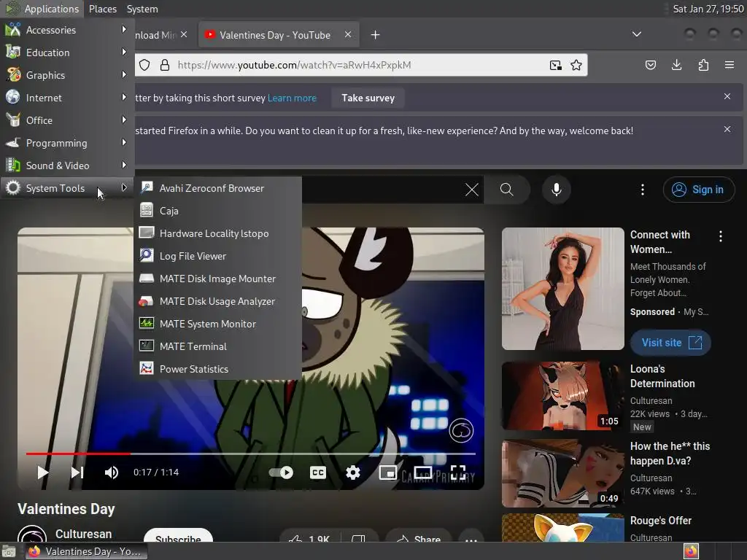Play the YouTube video
747x560 pixels.
(42, 472)
